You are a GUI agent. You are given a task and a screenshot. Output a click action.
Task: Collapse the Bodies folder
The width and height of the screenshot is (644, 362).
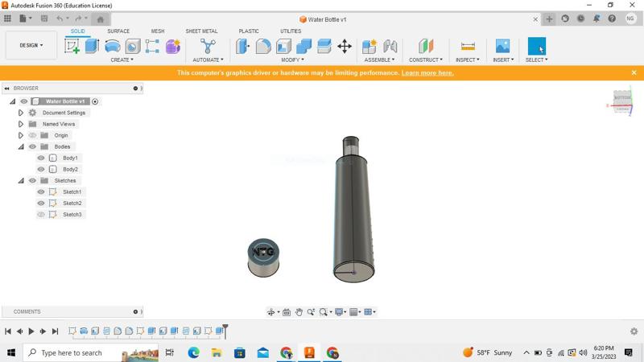(21, 146)
